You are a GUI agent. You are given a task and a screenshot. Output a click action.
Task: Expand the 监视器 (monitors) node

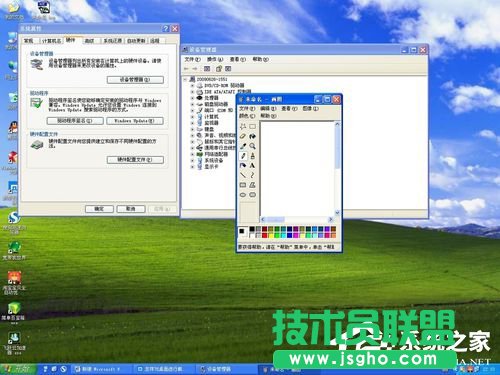(x=192, y=123)
